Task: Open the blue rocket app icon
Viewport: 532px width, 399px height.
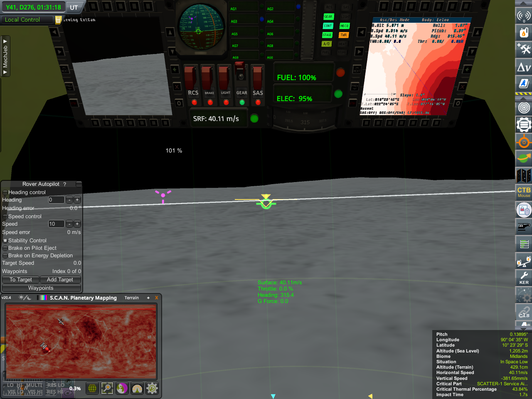Action: pos(524,83)
